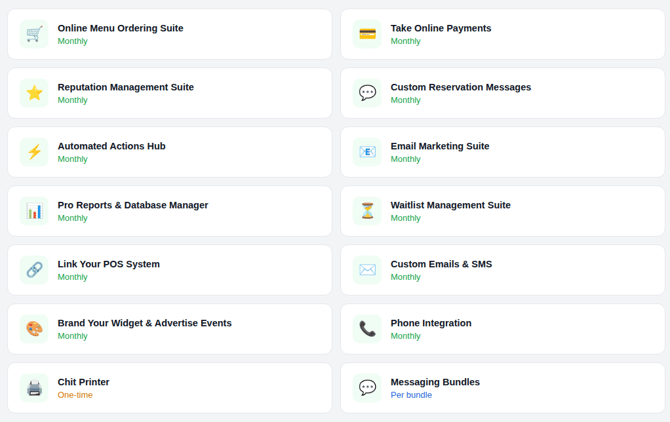
Task: Select the star icon for Reputation Management
Action: pyautogui.click(x=34, y=93)
